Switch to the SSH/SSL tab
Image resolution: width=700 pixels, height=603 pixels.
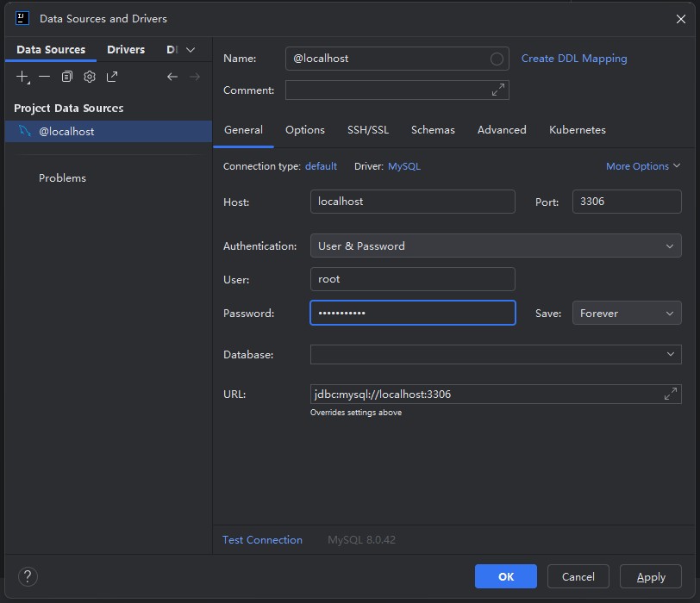click(368, 130)
